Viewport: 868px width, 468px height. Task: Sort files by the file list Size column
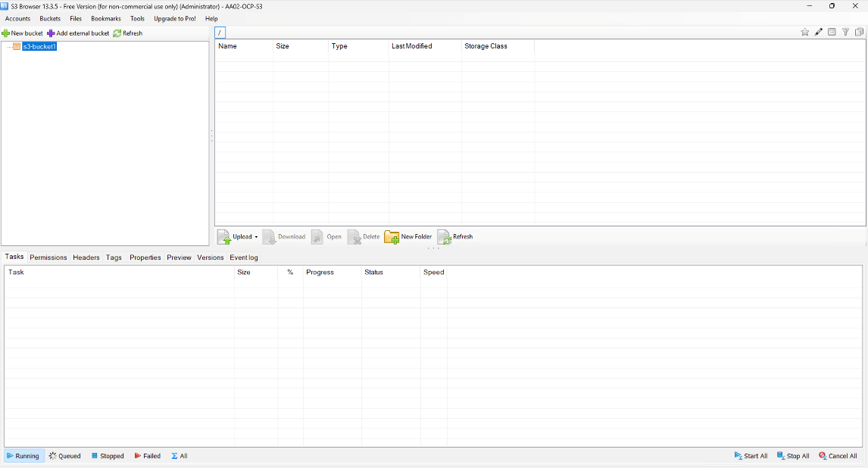tap(301, 46)
